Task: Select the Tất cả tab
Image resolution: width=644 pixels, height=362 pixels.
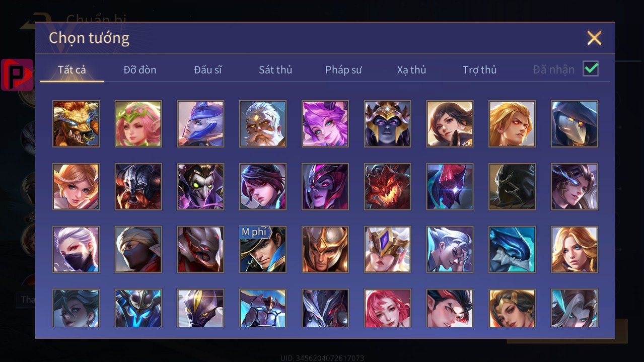Action: [72, 70]
